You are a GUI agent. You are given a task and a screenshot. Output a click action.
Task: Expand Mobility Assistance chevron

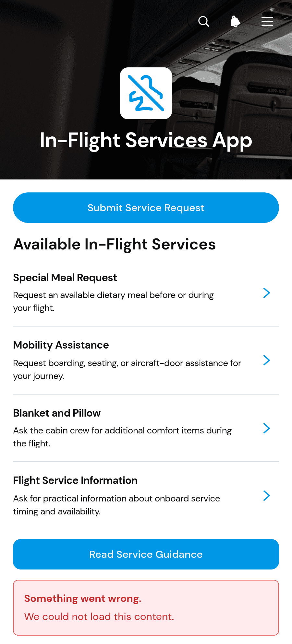point(267,360)
